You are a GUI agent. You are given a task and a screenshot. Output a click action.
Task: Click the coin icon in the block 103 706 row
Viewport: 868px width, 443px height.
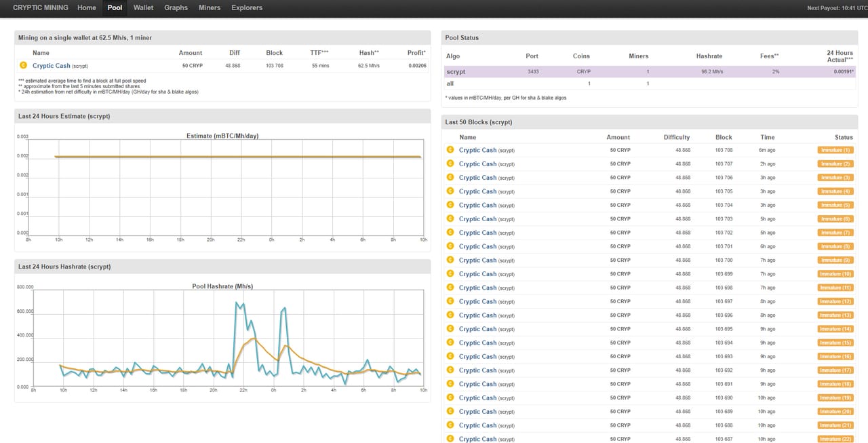[450, 177]
